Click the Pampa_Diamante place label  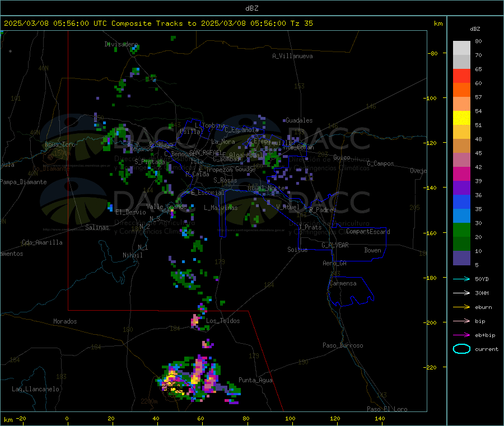pos(23,182)
